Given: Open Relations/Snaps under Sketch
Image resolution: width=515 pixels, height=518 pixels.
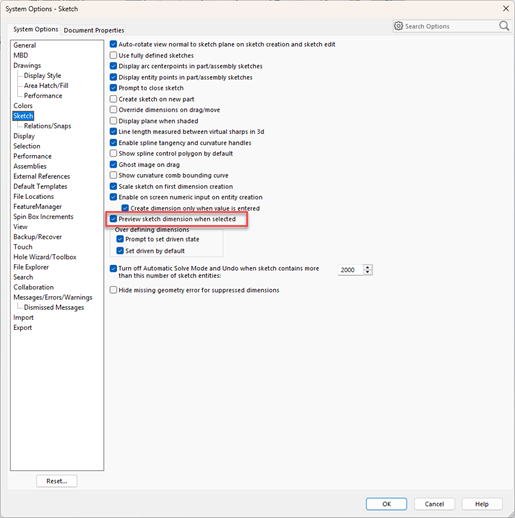Looking at the screenshot, I should point(47,126).
